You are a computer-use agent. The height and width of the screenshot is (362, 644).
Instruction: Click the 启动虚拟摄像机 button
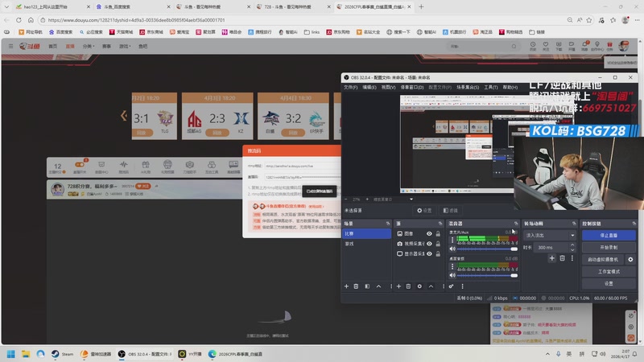602,259
